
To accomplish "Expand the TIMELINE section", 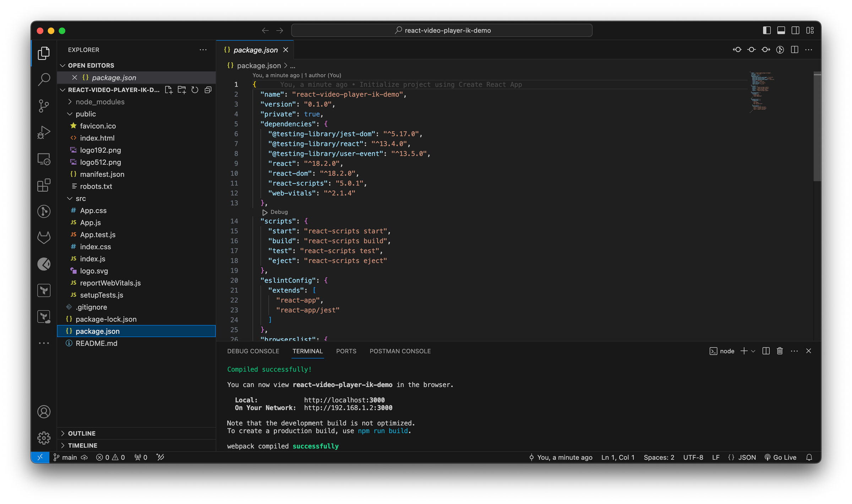I will 82,445.
